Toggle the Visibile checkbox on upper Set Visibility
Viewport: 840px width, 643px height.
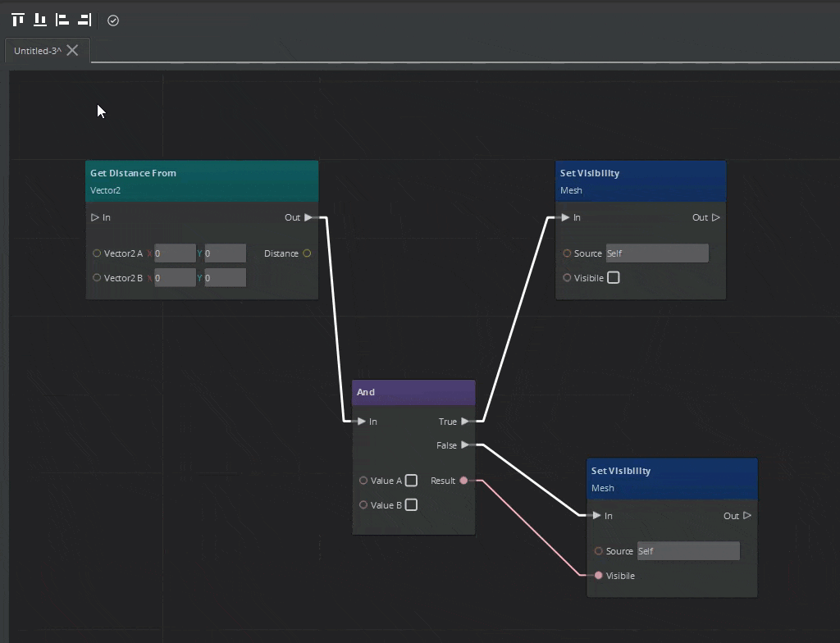(613, 278)
